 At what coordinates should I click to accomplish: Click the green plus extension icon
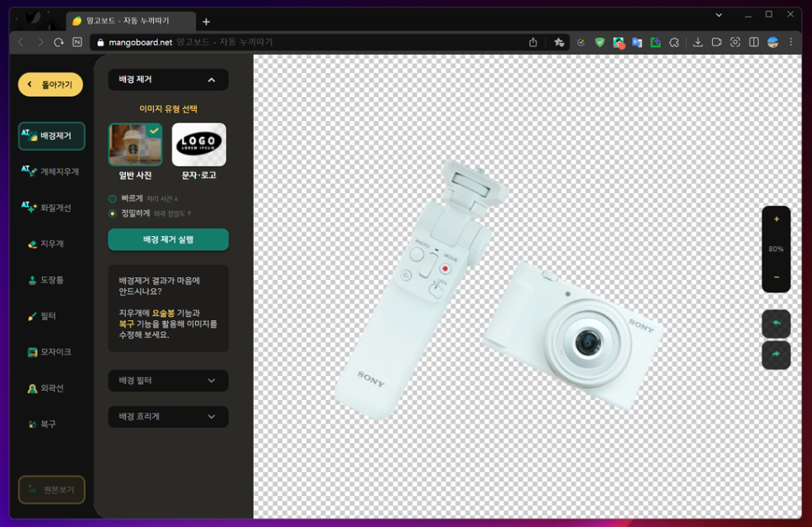tap(656, 43)
